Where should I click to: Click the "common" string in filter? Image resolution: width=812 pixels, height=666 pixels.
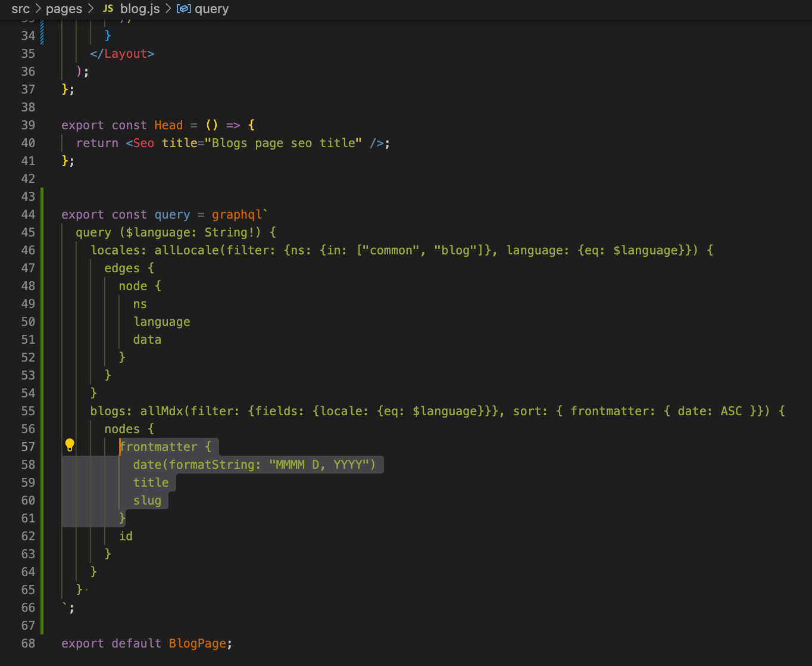[x=391, y=250]
